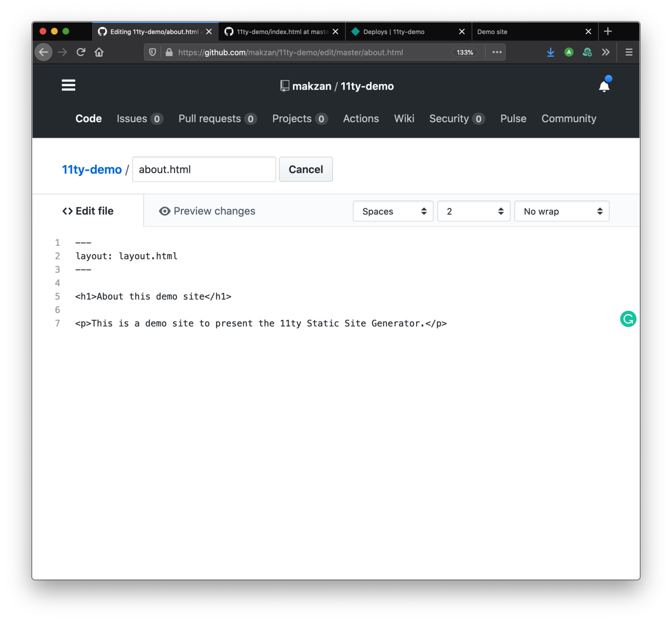Open the No wrap line mode dropdown

(562, 211)
